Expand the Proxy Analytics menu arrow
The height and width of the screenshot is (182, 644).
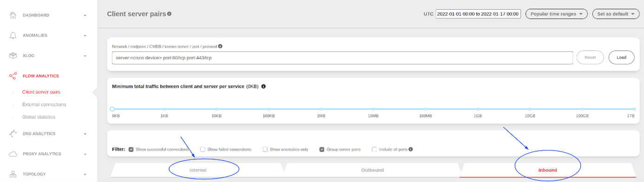point(85,154)
